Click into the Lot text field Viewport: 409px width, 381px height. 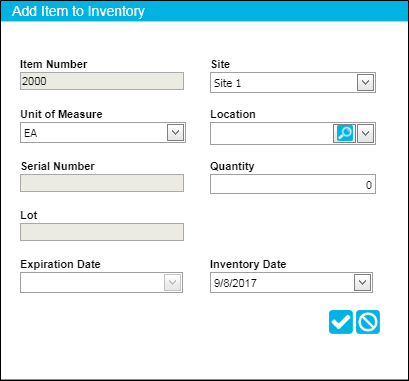click(x=102, y=232)
